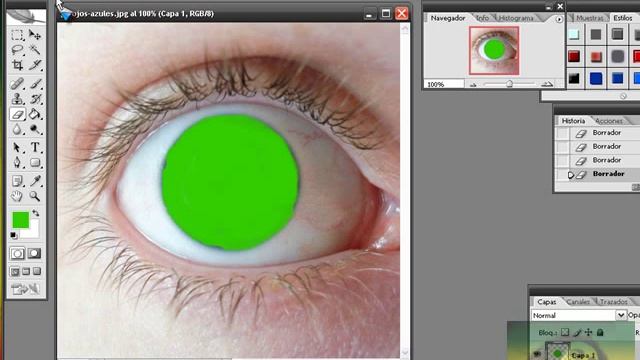The image size is (640, 360).
Task: Swap foreground and background colors
Action: point(36,213)
